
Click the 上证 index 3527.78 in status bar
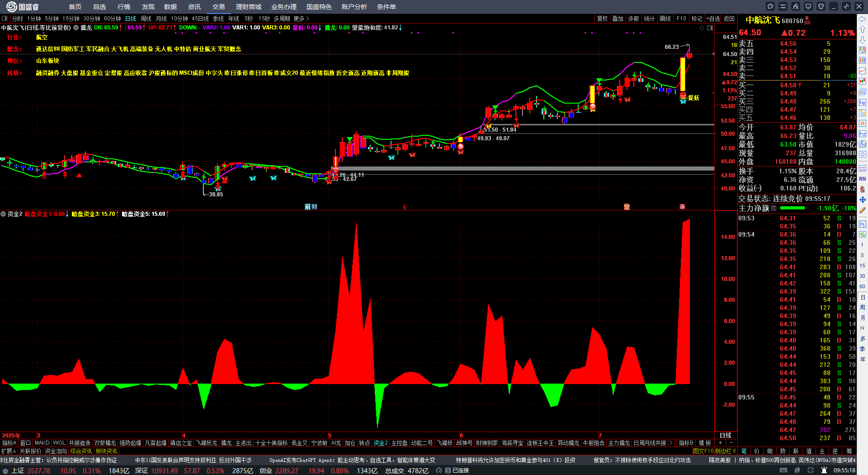coord(31,470)
